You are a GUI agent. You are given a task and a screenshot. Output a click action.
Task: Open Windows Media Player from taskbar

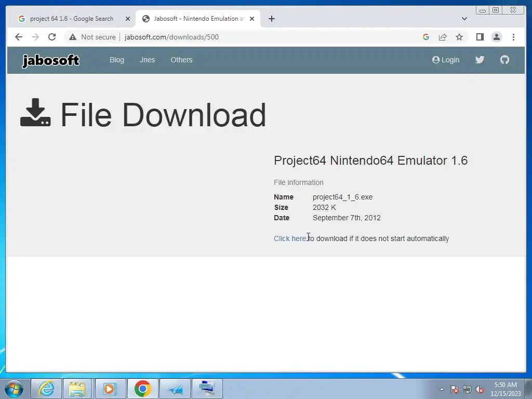(110, 389)
